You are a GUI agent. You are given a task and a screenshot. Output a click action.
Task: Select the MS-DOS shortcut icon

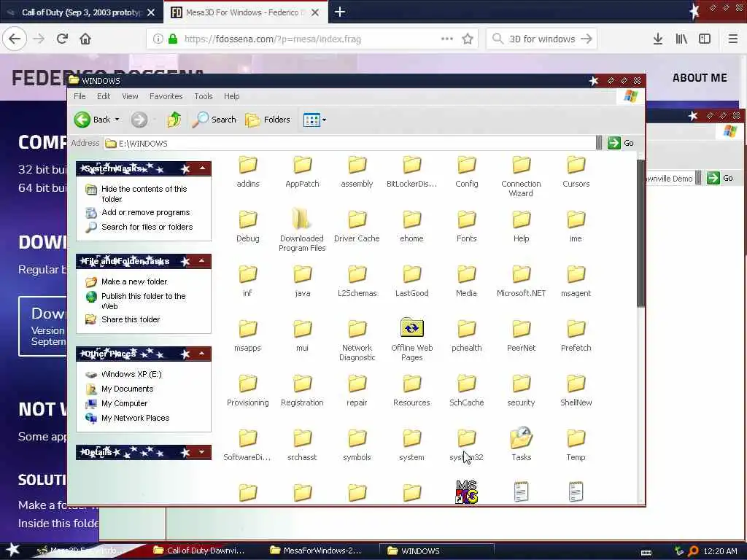466,492
